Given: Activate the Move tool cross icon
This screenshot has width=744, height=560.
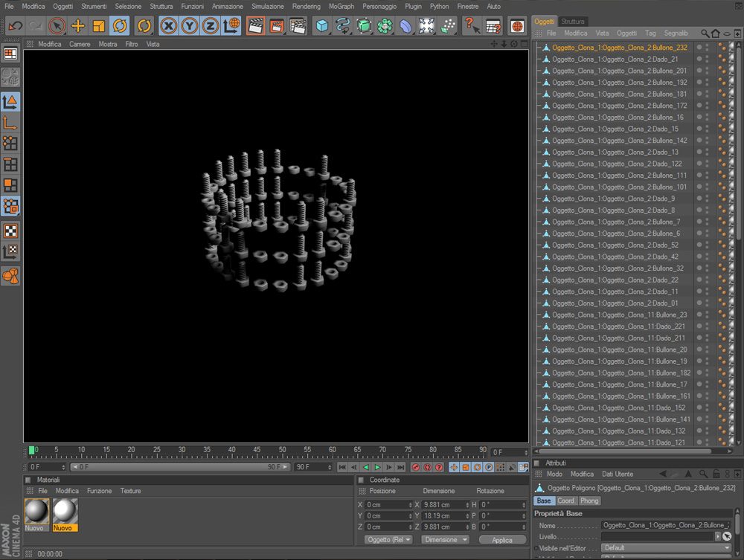Looking at the screenshot, I should [x=78, y=25].
